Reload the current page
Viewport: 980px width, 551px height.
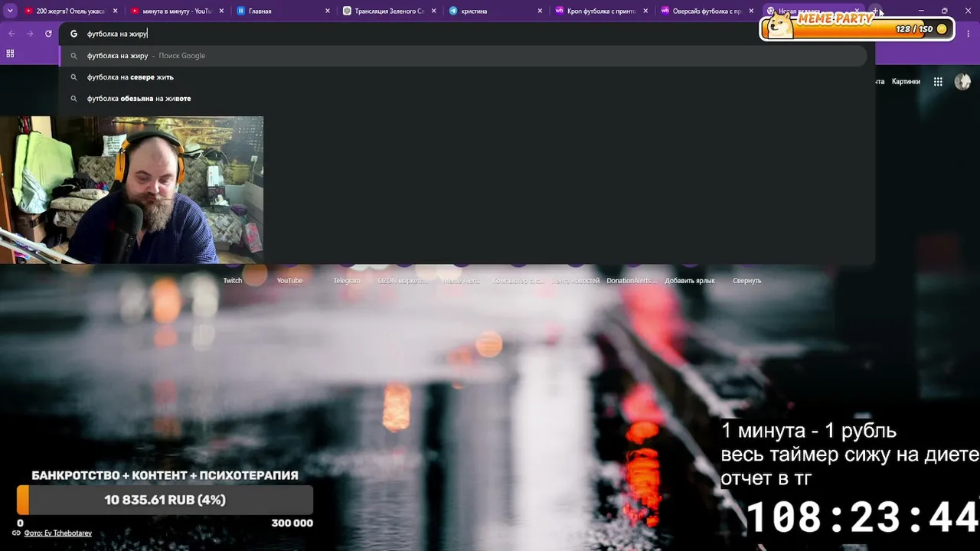click(48, 34)
